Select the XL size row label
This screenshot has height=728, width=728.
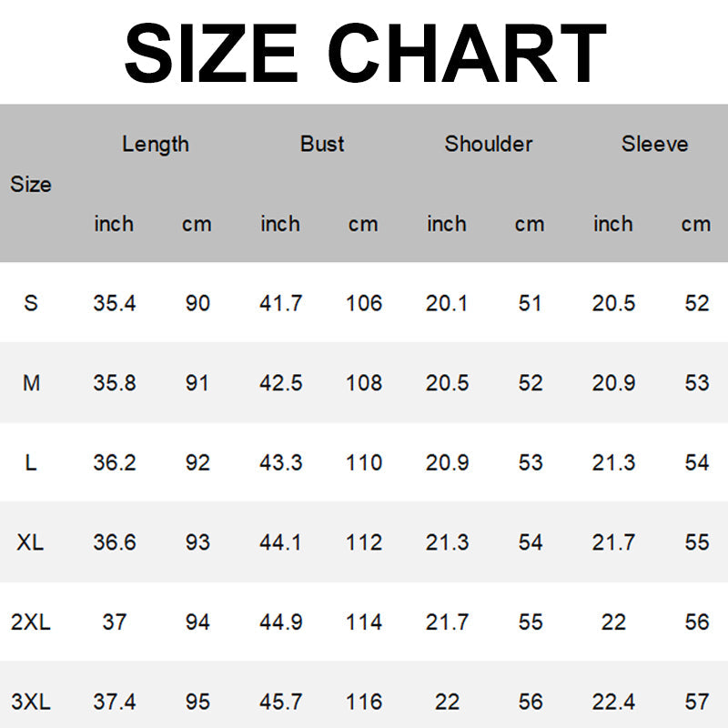pos(31,542)
